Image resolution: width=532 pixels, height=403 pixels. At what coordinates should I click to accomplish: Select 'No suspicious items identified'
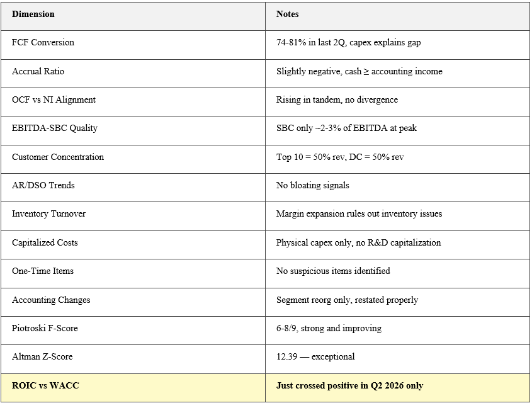pyautogui.click(x=333, y=271)
